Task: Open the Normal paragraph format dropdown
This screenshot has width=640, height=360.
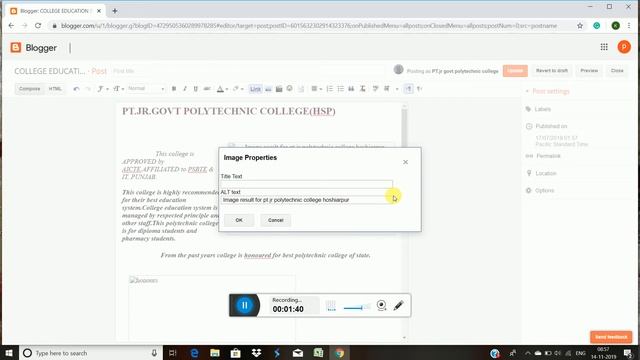Action: coord(146,89)
